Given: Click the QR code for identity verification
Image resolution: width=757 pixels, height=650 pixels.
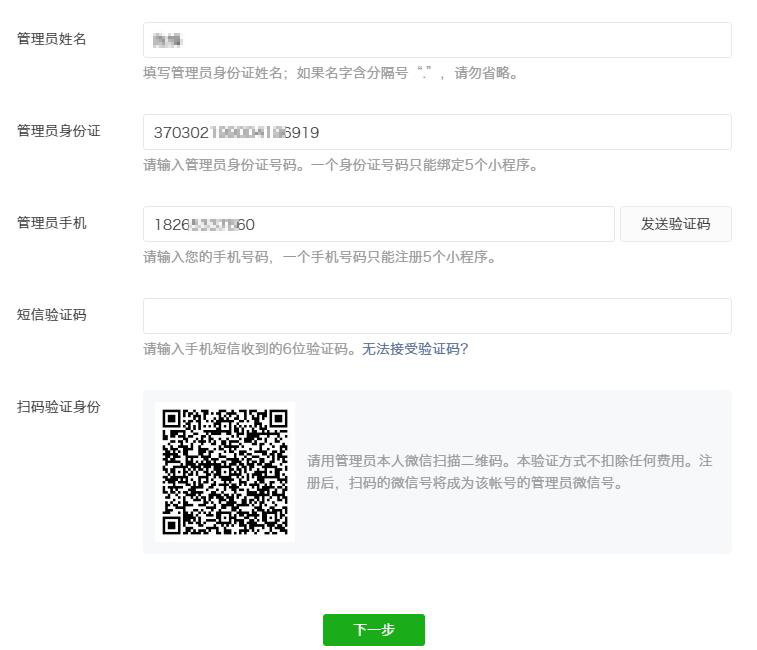Looking at the screenshot, I should pos(225,472).
